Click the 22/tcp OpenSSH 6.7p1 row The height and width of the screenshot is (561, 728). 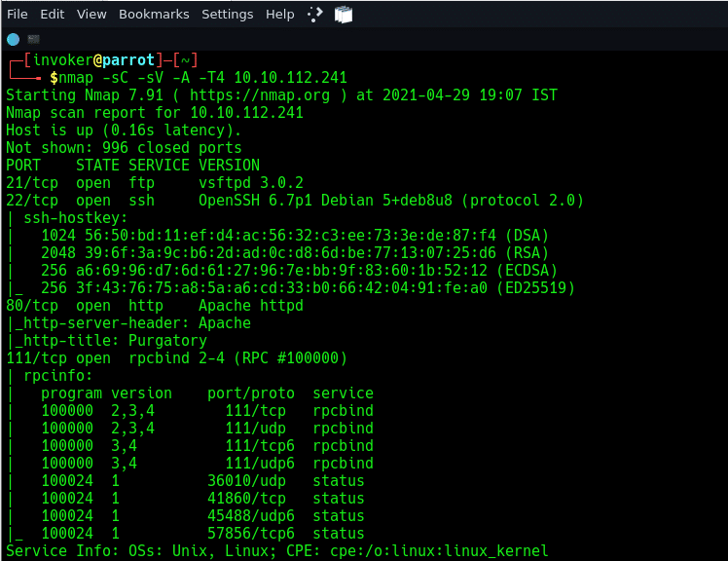295,201
